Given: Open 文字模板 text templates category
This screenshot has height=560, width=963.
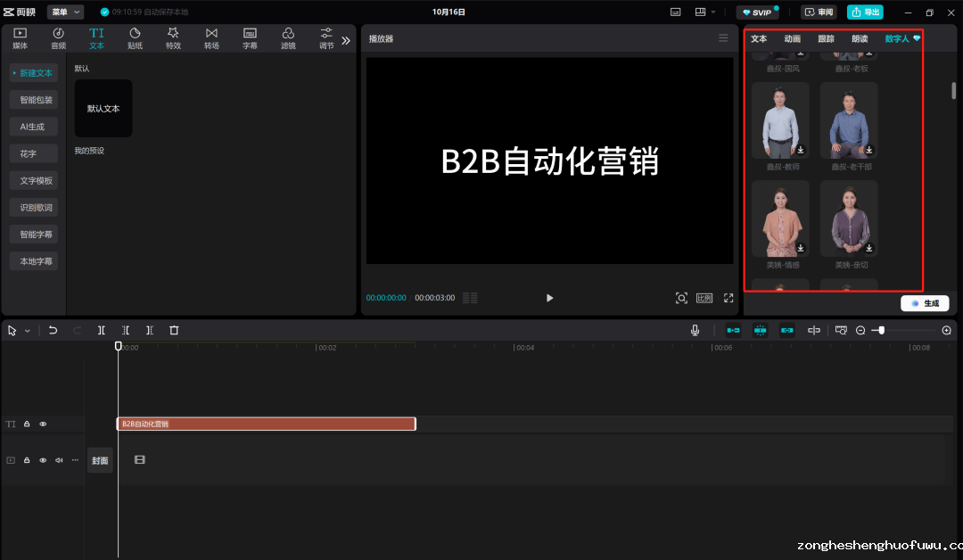Looking at the screenshot, I should click(x=34, y=180).
